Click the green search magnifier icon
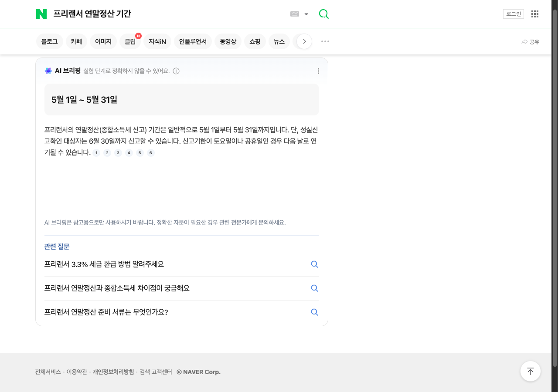This screenshot has width=558, height=392. [324, 14]
